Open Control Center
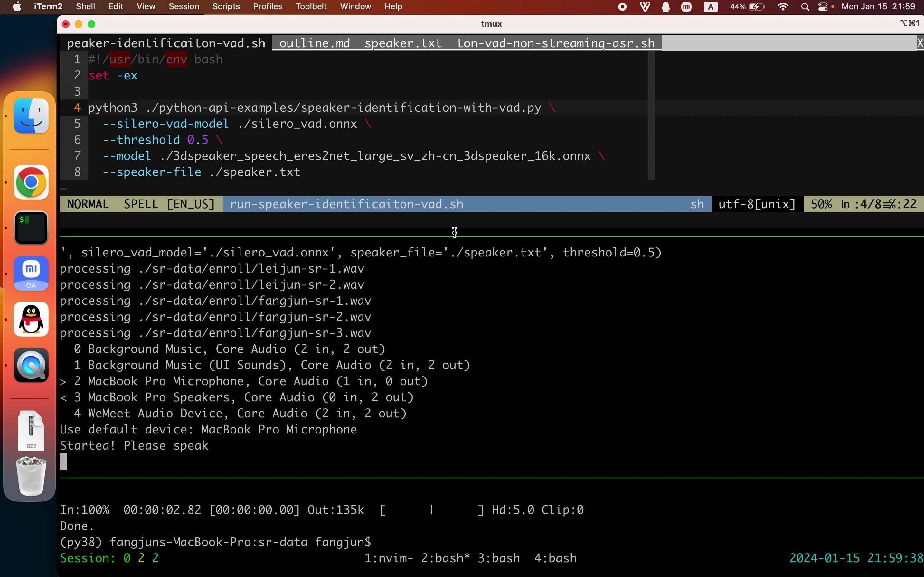924x577 pixels. [823, 6]
